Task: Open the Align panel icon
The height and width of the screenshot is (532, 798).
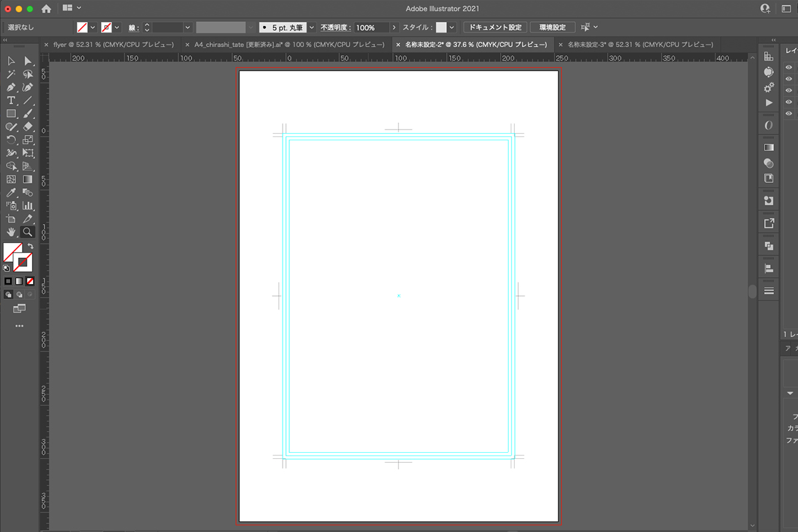Action: (769, 268)
